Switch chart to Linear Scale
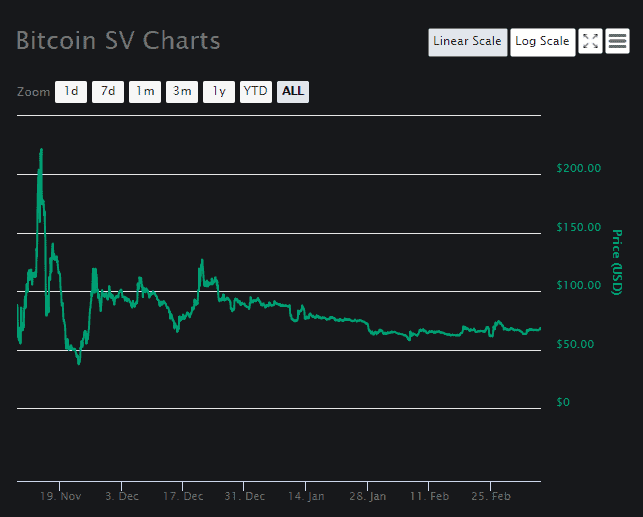 click(x=467, y=42)
